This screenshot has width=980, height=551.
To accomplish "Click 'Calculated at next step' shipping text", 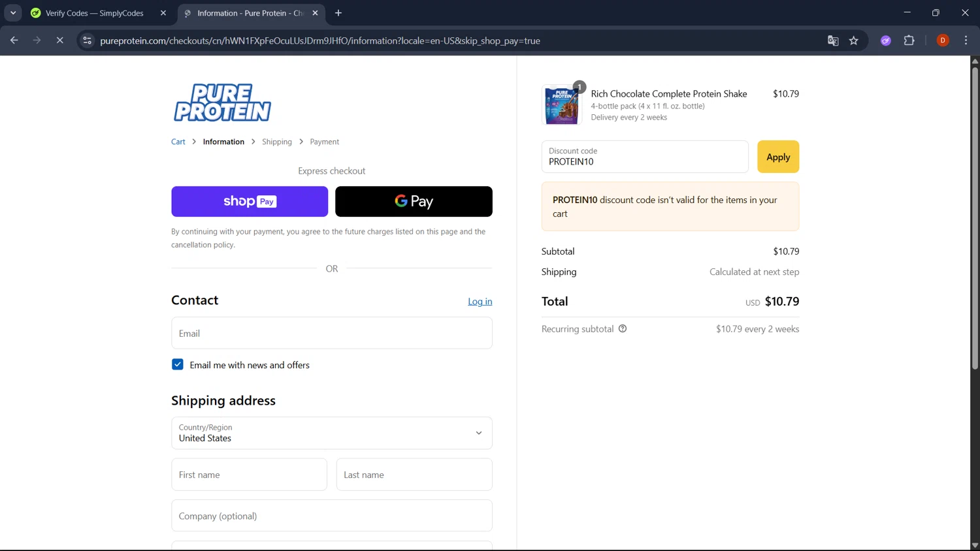I will tap(755, 272).
